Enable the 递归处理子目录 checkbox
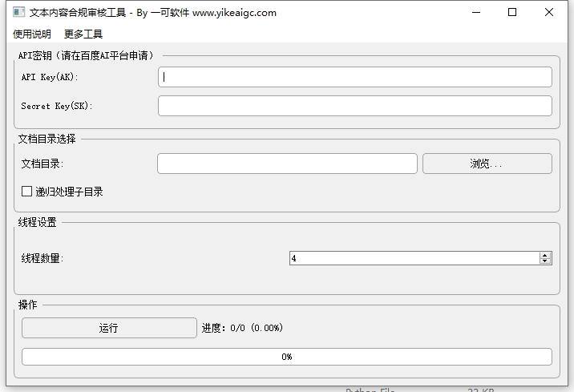 pyautogui.click(x=27, y=192)
